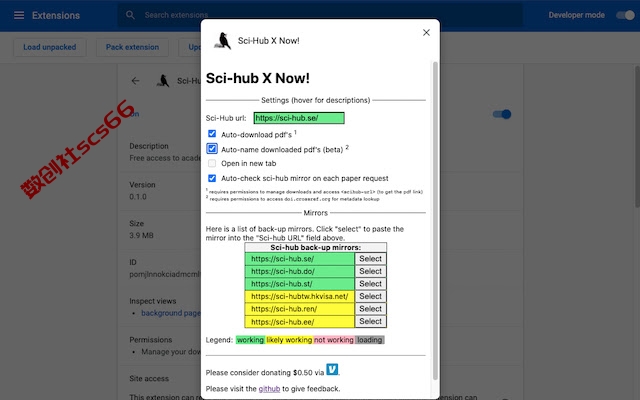The width and height of the screenshot is (640, 400).
Task: Toggle Developer mode switch
Action: (x=625, y=15)
